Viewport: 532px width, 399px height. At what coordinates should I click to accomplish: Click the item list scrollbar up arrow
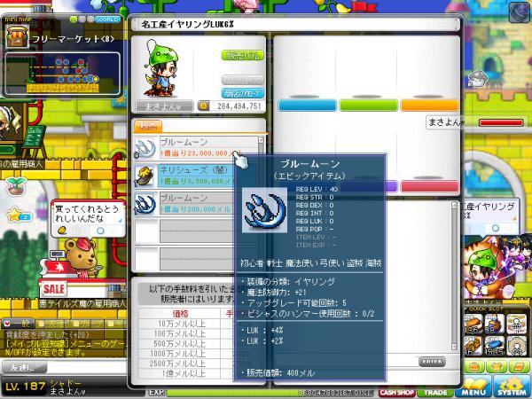coord(261,139)
